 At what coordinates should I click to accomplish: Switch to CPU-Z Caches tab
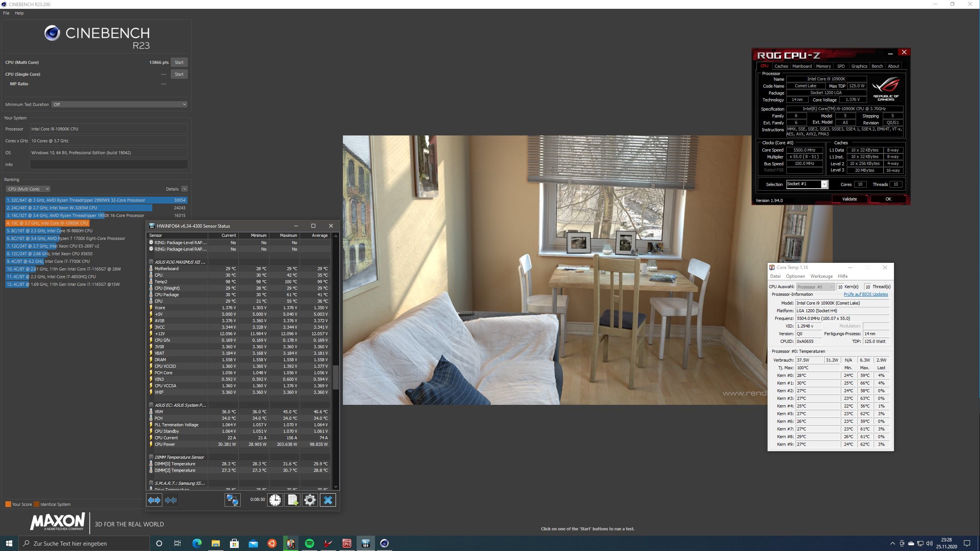pyautogui.click(x=781, y=66)
